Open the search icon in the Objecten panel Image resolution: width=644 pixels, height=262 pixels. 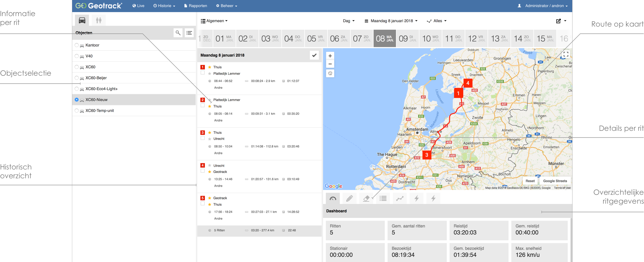[178, 33]
